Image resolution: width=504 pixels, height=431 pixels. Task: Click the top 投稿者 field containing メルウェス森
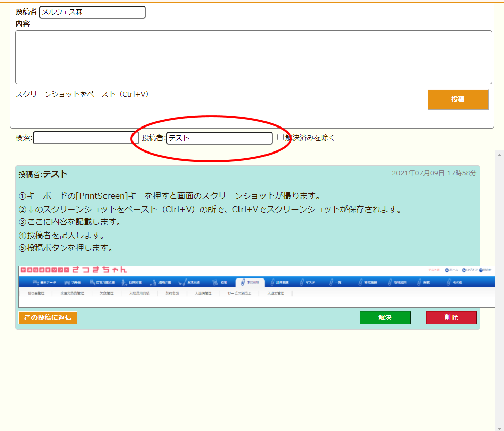92,12
